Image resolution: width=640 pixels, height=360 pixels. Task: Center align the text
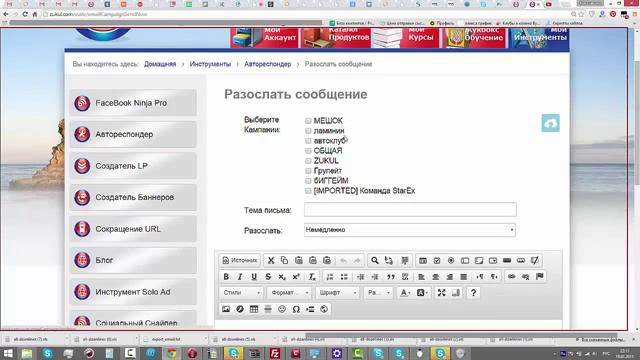pyautogui.click(x=436, y=277)
